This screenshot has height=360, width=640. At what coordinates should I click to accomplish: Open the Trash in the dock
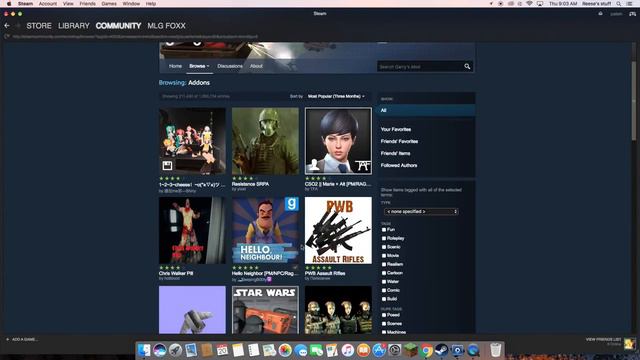496,350
